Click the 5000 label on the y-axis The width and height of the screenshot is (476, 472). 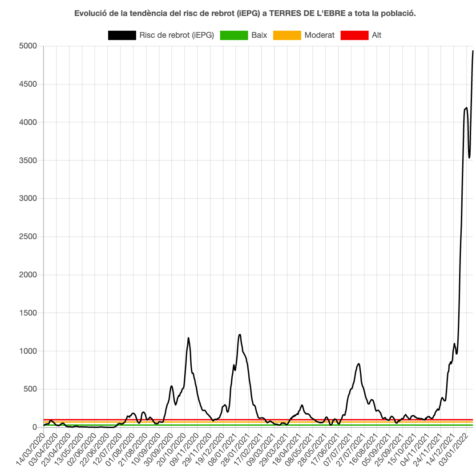click(x=28, y=46)
